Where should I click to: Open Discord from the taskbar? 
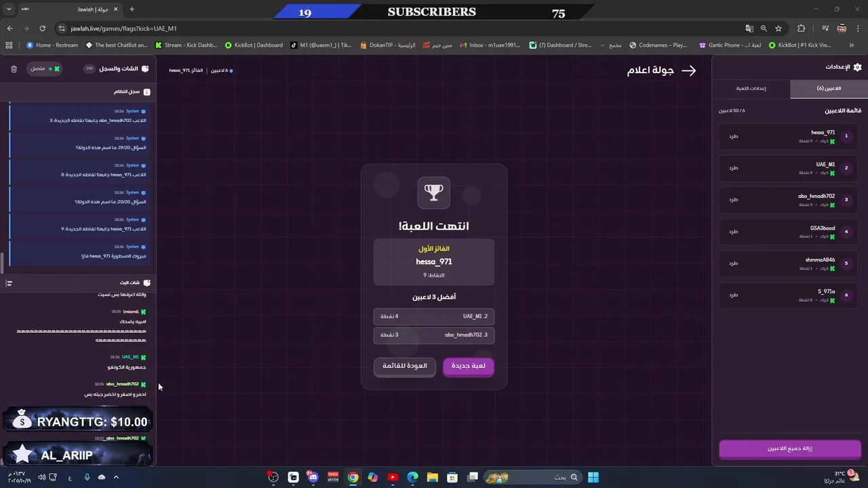(x=313, y=477)
